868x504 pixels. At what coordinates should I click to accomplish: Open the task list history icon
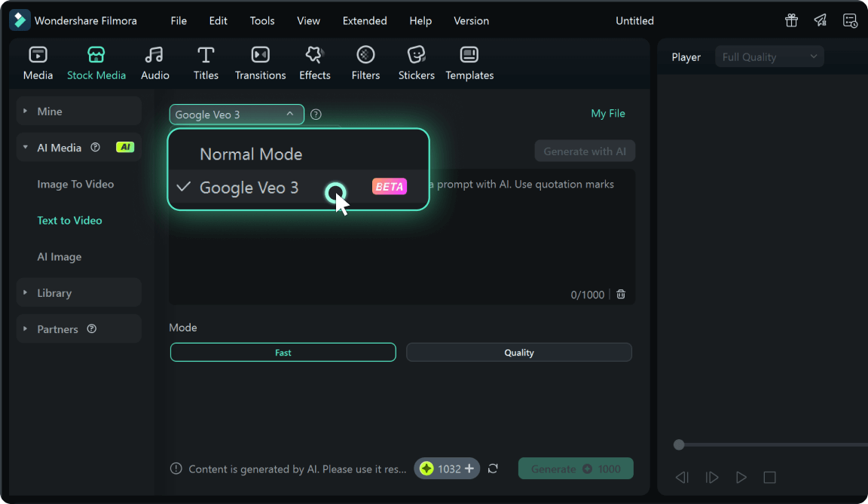click(x=850, y=20)
